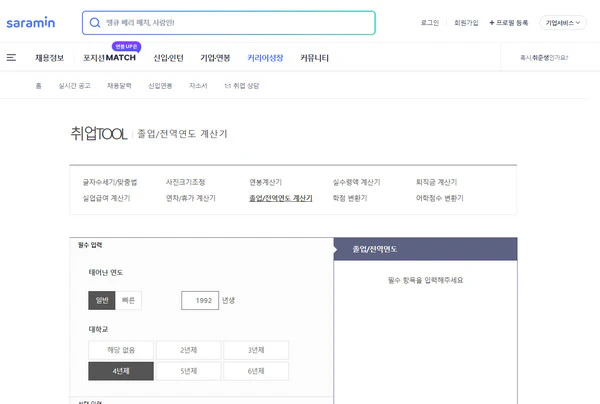This screenshot has width=600, height=404.
Task: Choose 4년제 university option
Action: [x=118, y=371]
